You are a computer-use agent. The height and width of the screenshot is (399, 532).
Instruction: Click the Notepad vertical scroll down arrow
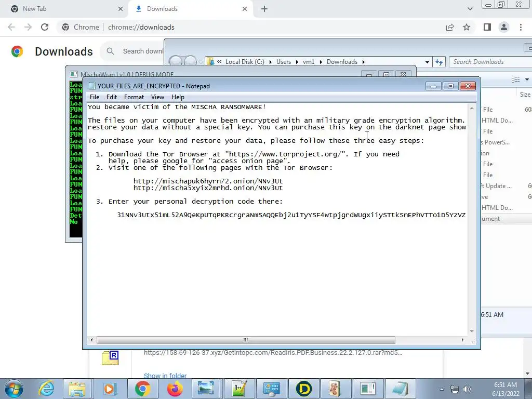(x=472, y=331)
